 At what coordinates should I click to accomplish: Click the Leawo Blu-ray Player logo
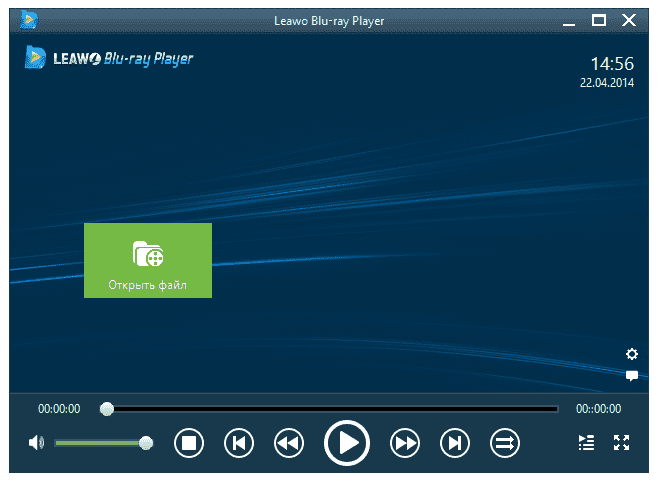(109, 58)
